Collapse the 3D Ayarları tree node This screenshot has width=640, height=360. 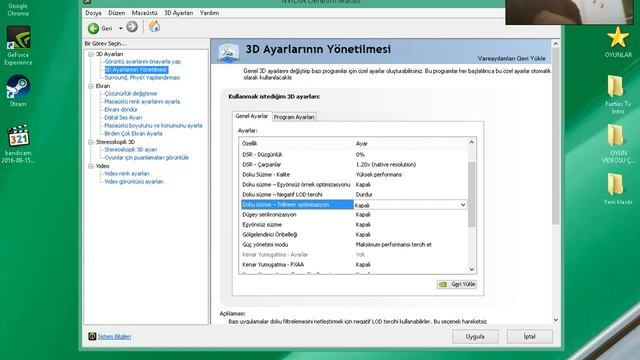coord(91,54)
